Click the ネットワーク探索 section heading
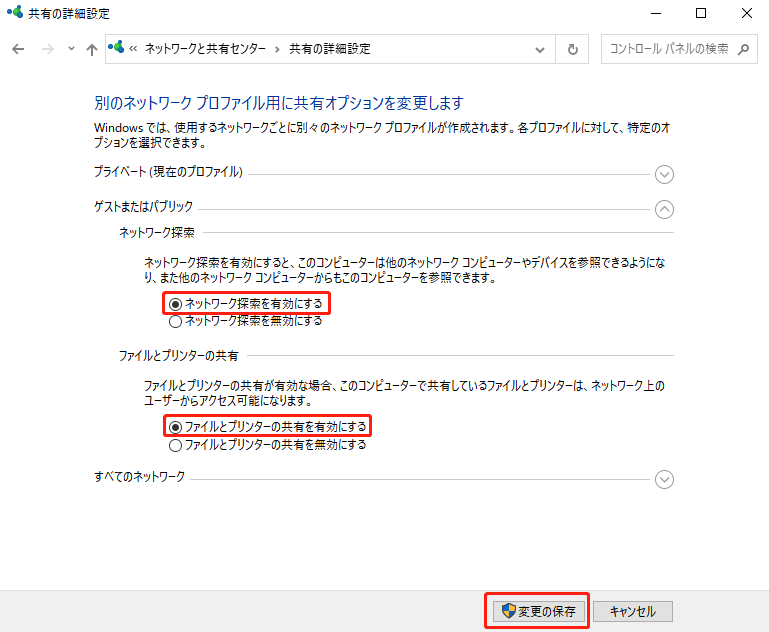The image size is (769, 632). click(x=157, y=232)
